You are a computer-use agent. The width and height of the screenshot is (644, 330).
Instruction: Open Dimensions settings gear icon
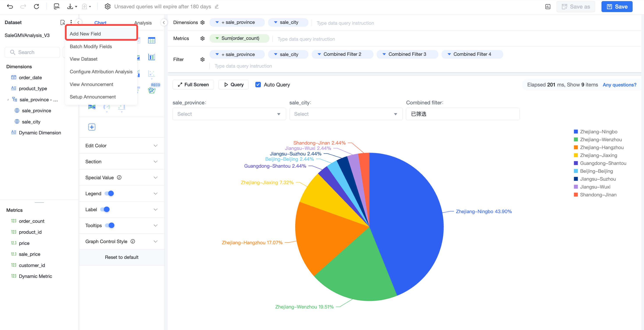tap(203, 23)
